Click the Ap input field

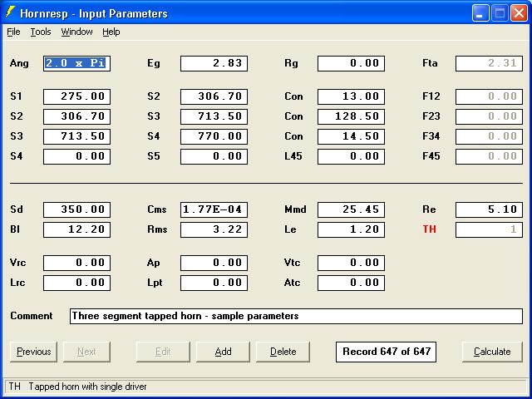pyautogui.click(x=214, y=263)
